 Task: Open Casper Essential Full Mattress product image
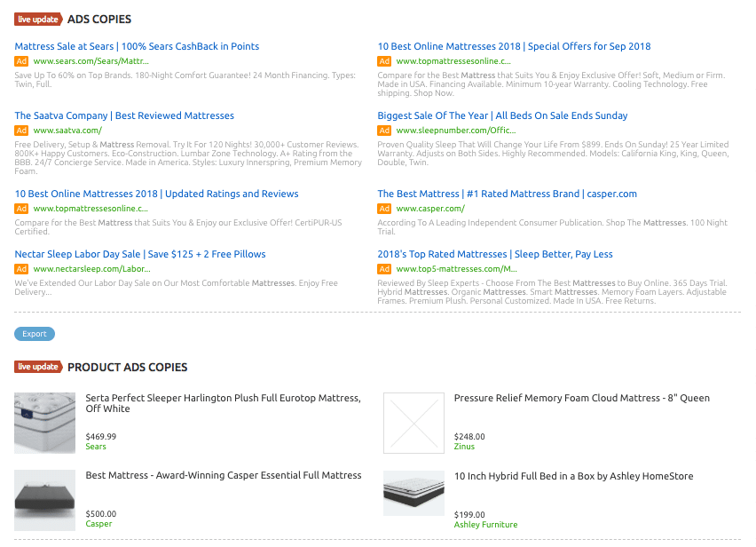[x=45, y=500]
